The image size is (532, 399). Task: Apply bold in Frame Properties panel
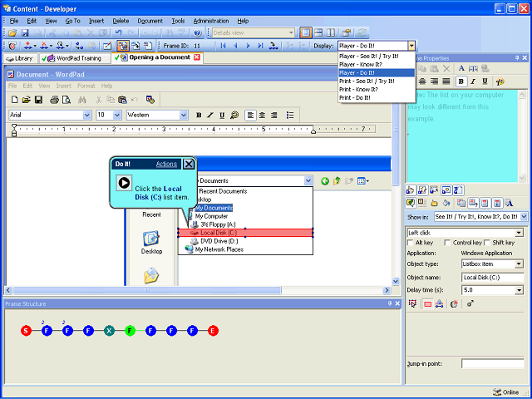[461, 81]
